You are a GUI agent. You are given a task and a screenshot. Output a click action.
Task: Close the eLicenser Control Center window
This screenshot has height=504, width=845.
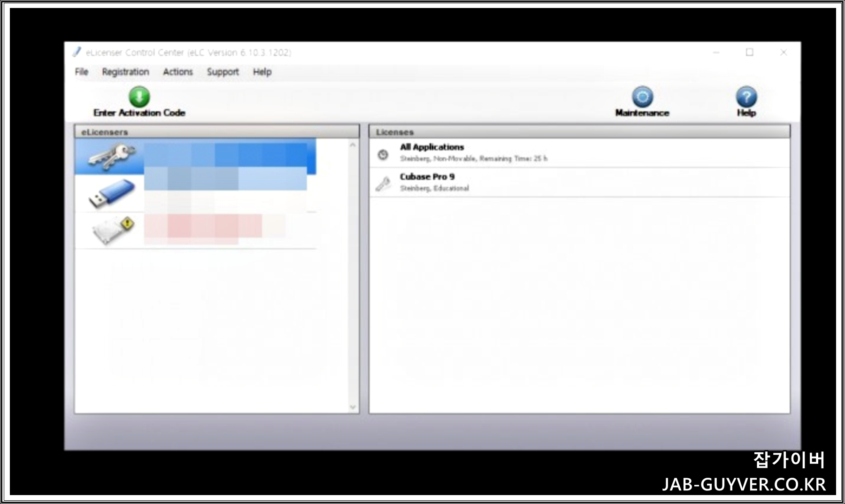pos(784,53)
